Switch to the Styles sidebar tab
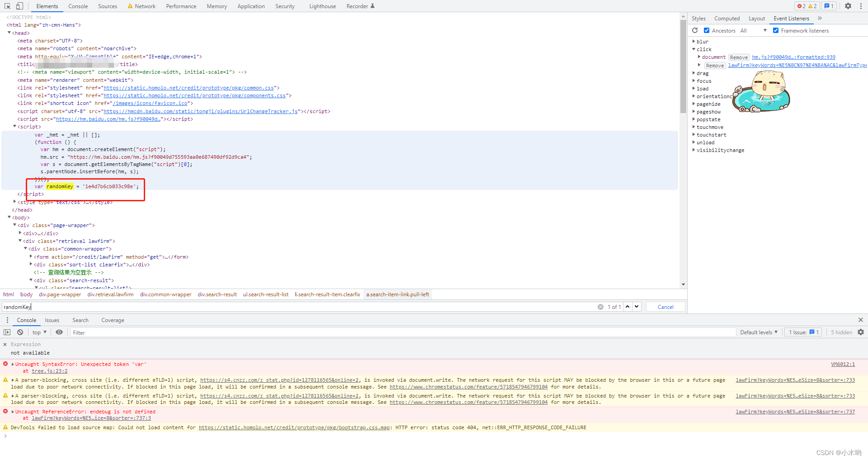Image resolution: width=868 pixels, height=460 pixels. tap(698, 19)
